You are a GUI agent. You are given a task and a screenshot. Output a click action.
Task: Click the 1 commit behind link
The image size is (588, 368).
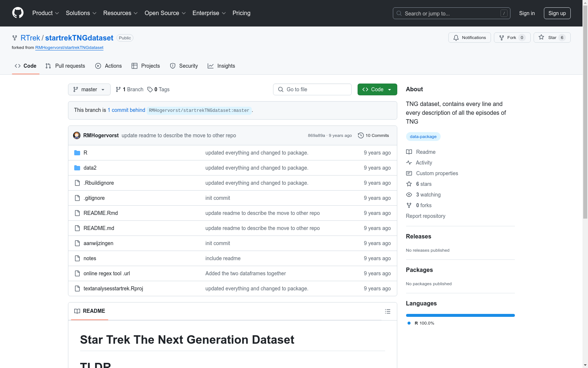[126, 110]
